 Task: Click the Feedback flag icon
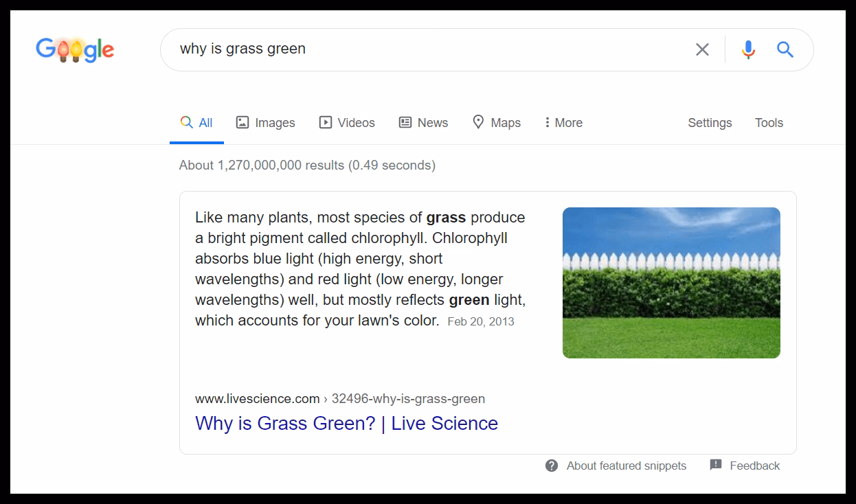[x=715, y=465]
